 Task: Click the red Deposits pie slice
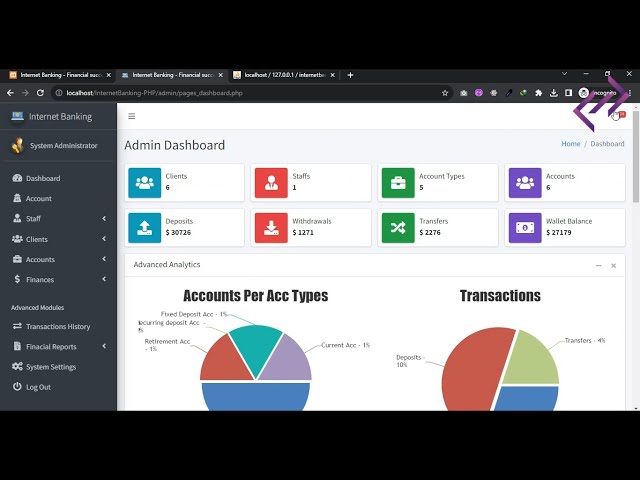(474, 369)
